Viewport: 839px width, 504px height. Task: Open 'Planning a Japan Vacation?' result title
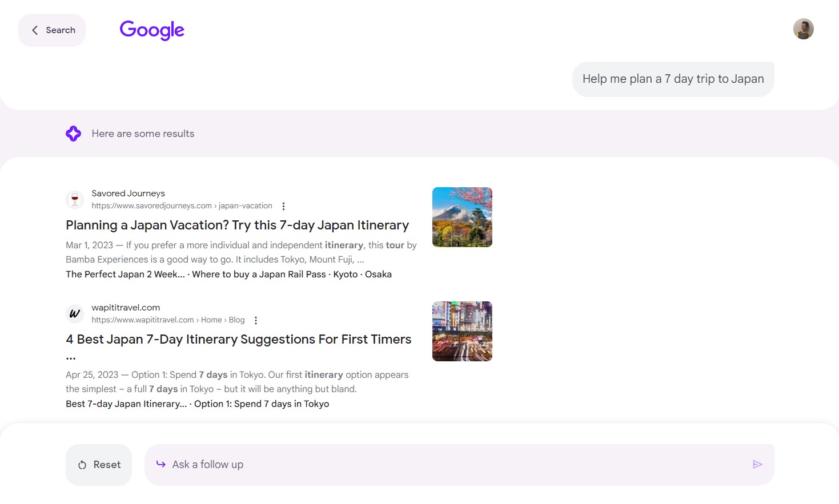pyautogui.click(x=238, y=225)
